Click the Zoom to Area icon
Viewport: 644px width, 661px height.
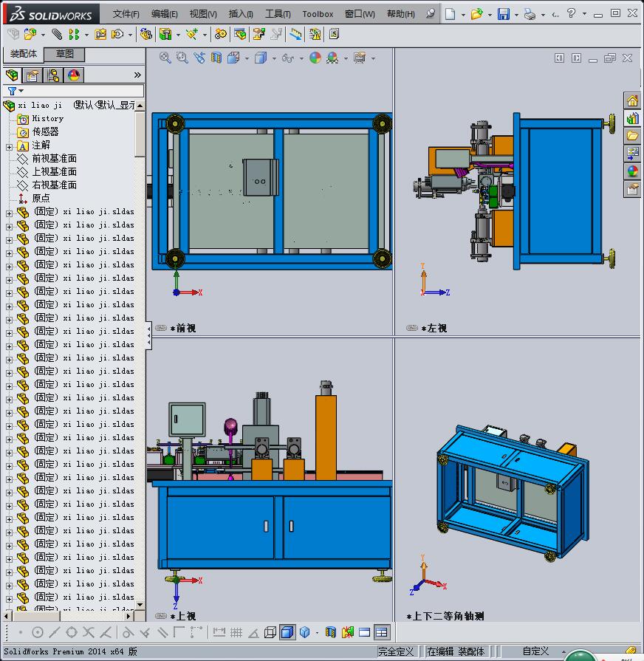pyautogui.click(x=182, y=58)
